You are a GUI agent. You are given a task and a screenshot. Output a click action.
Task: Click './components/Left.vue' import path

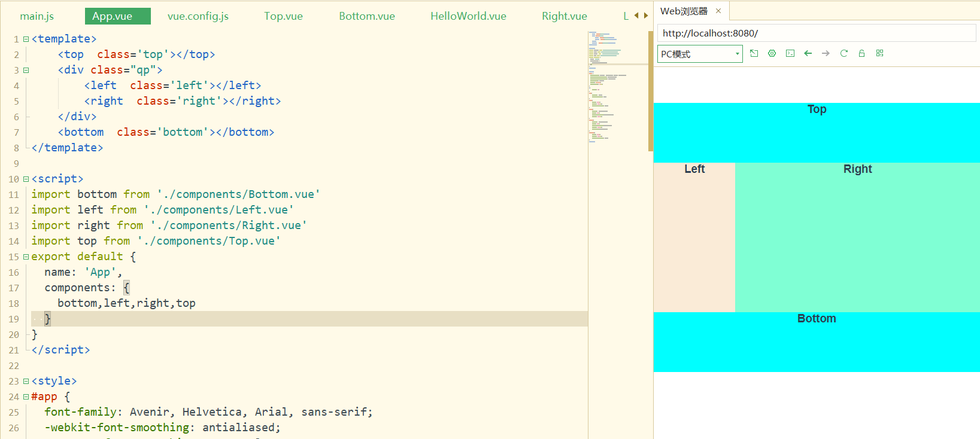point(219,210)
